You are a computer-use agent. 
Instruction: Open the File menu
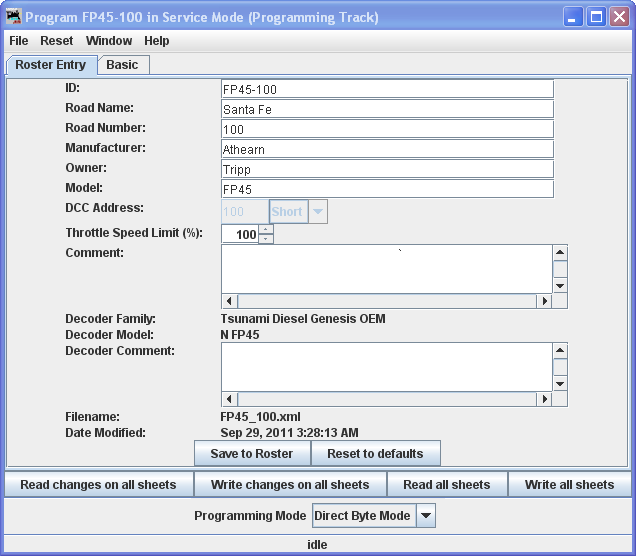[19, 41]
